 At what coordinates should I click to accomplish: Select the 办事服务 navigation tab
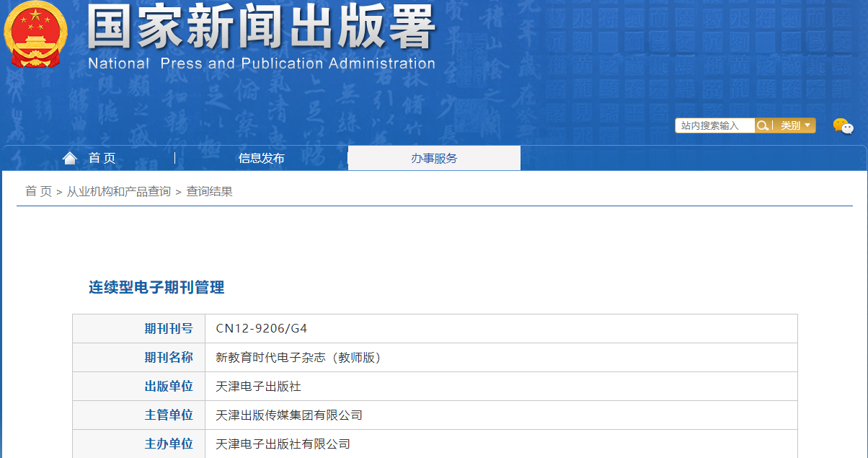[x=434, y=159]
